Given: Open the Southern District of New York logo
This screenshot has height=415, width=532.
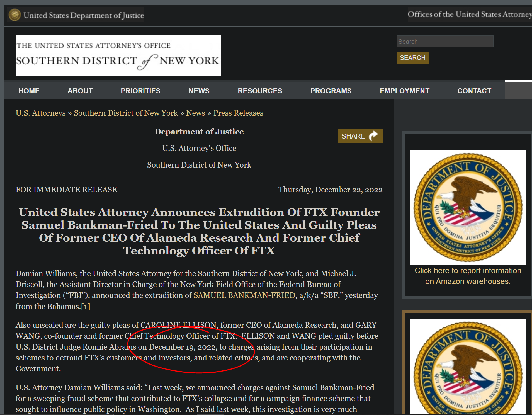Looking at the screenshot, I should (x=118, y=56).
